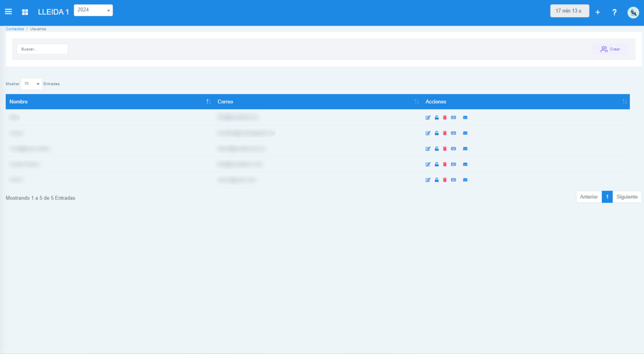Toggle lock status of third user
Screen dimensions: 644x354
click(x=437, y=149)
